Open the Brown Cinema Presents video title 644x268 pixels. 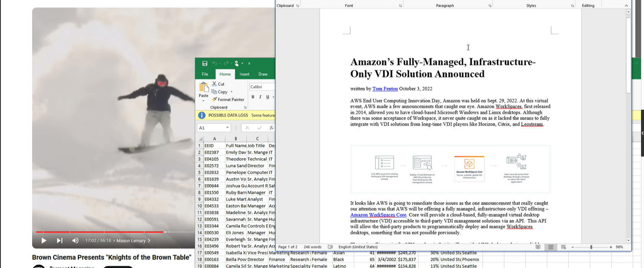pyautogui.click(x=112, y=257)
